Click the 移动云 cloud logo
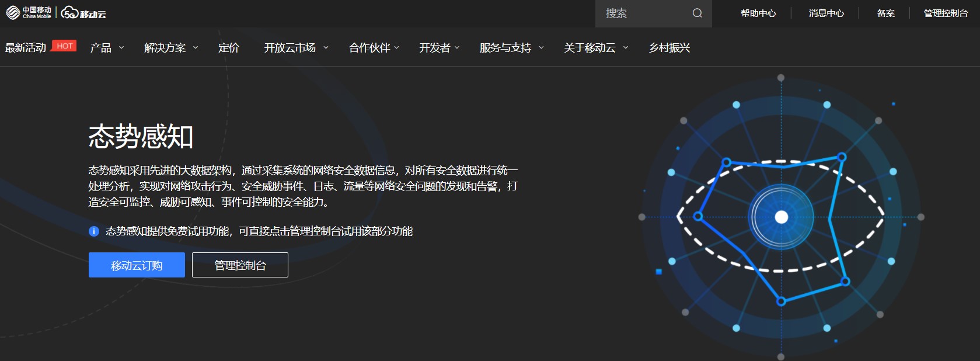 click(x=83, y=13)
